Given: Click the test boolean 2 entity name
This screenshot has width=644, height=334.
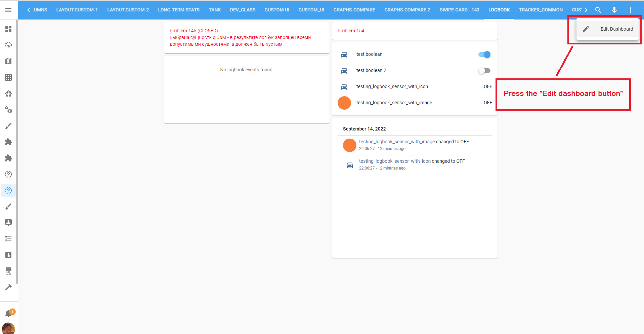Looking at the screenshot, I should tap(371, 70).
